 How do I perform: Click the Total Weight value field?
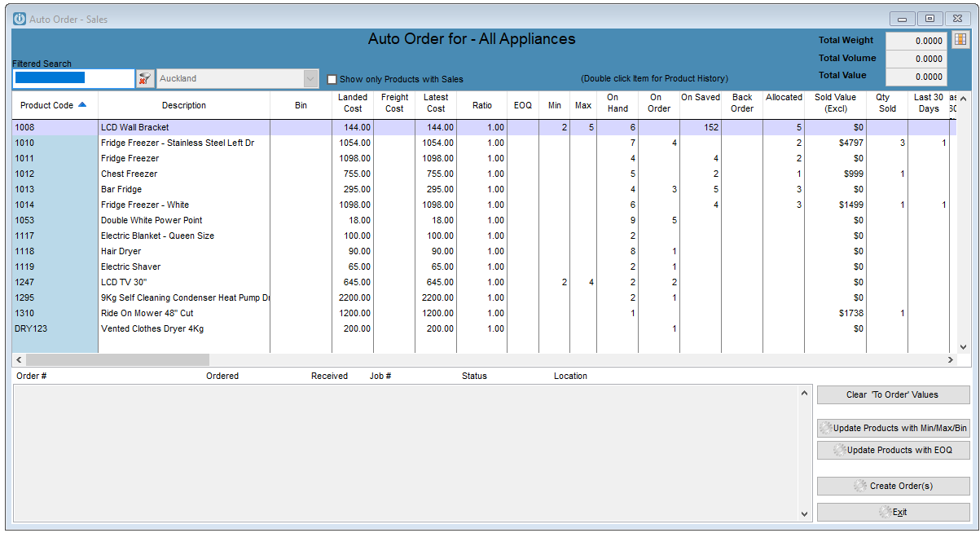(x=916, y=41)
